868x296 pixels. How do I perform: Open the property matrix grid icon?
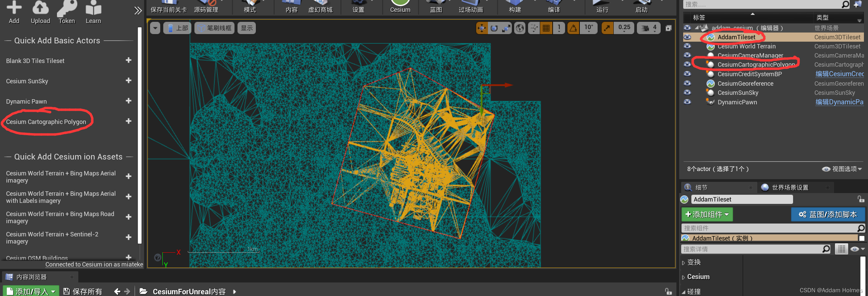(x=842, y=249)
